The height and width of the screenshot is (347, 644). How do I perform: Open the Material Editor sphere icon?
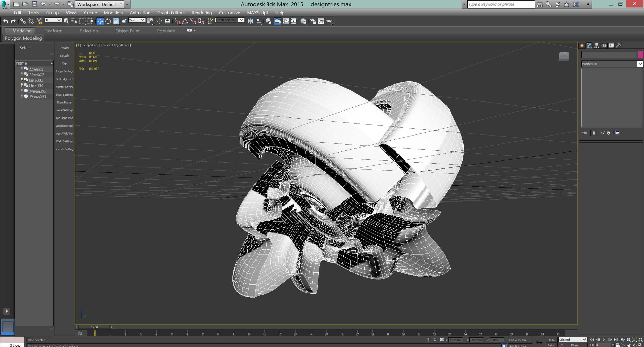click(303, 21)
